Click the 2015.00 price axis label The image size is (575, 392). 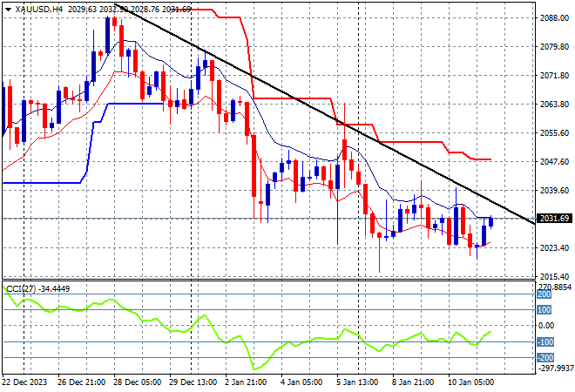tap(553, 276)
